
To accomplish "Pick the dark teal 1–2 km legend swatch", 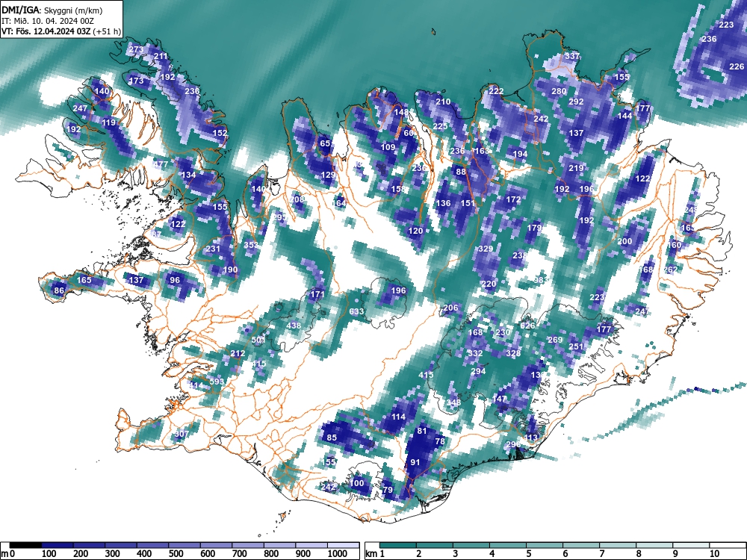I will coord(398,545).
